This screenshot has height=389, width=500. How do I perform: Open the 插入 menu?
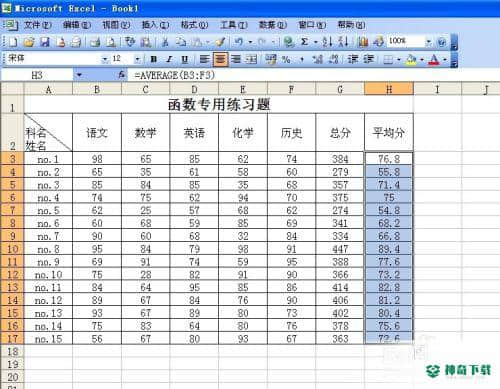pyautogui.click(x=155, y=25)
